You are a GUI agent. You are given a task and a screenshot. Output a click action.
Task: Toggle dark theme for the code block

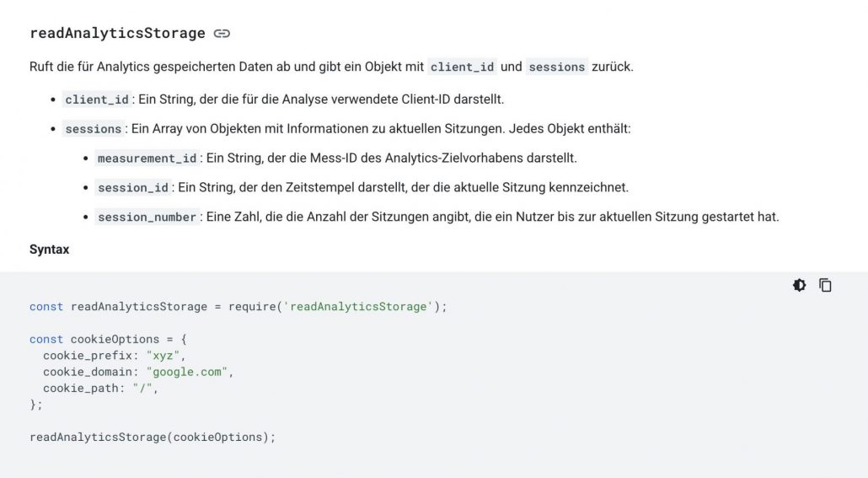pyautogui.click(x=799, y=285)
